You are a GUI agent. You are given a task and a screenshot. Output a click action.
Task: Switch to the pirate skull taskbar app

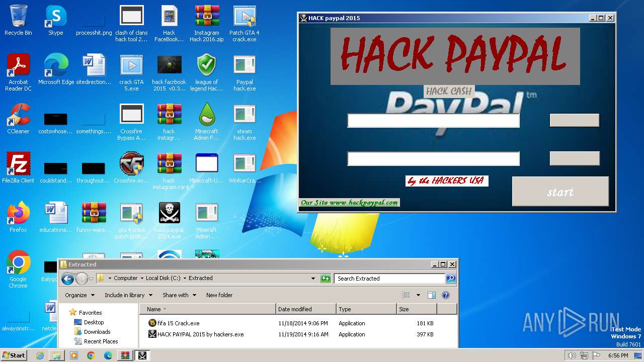[x=142, y=355]
